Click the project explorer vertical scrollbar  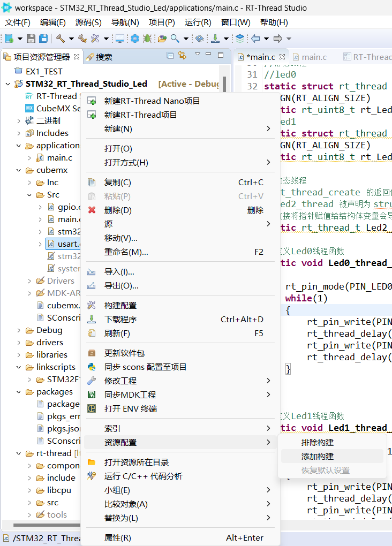(x=224, y=85)
